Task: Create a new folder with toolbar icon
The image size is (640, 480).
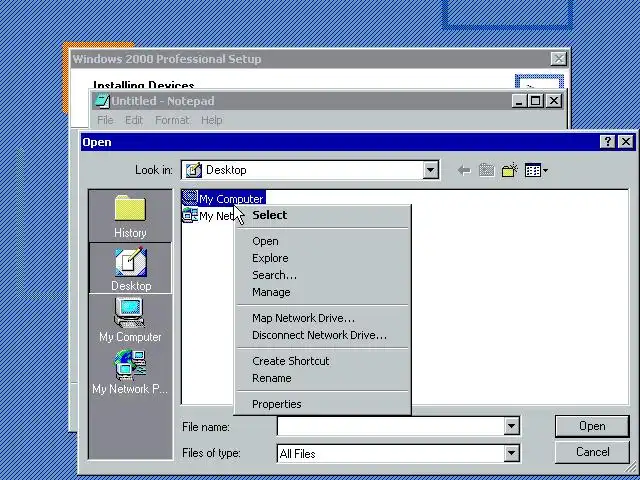Action: (509, 170)
